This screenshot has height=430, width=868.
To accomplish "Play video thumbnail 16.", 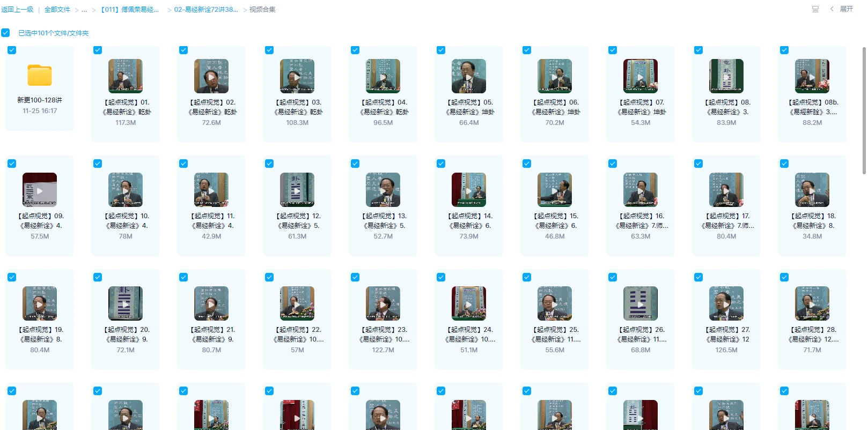I will (x=641, y=190).
